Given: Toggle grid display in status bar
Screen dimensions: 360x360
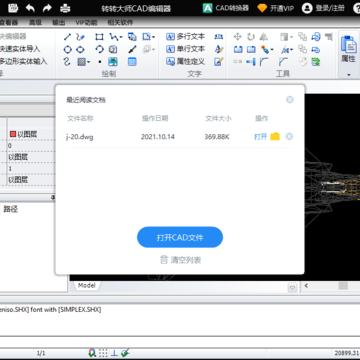Looking at the screenshot, I should [103, 353].
